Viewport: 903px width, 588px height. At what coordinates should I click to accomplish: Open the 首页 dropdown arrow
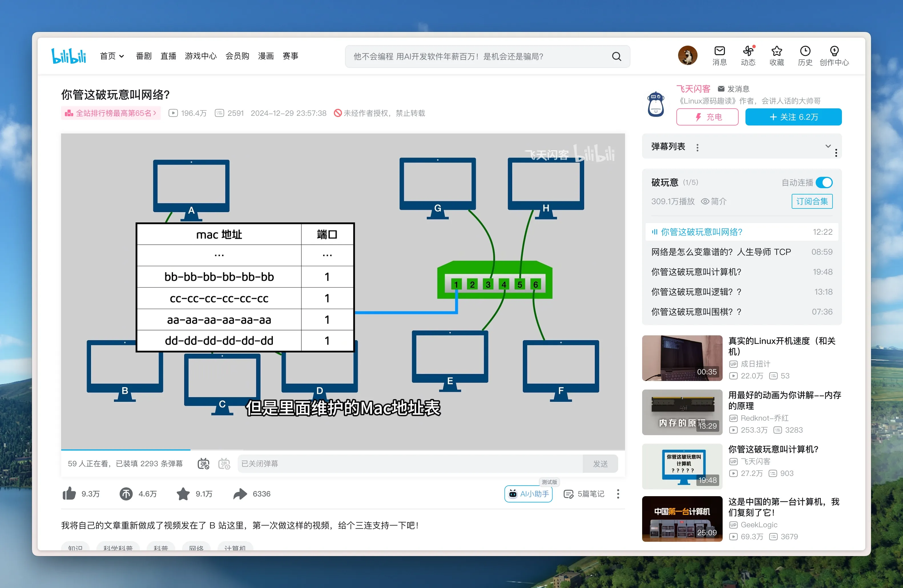click(122, 56)
